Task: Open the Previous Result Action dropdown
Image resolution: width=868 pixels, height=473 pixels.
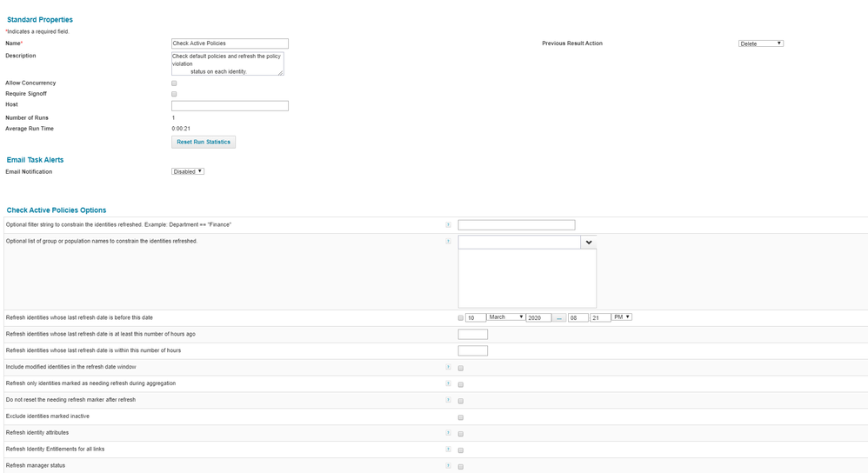Action: pos(760,43)
